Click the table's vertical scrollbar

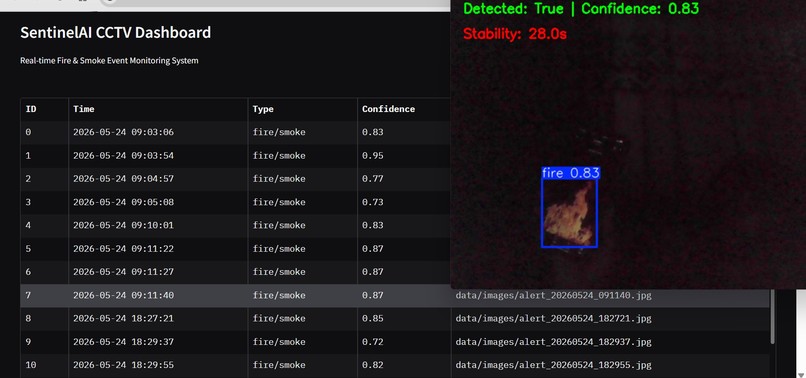click(x=772, y=316)
